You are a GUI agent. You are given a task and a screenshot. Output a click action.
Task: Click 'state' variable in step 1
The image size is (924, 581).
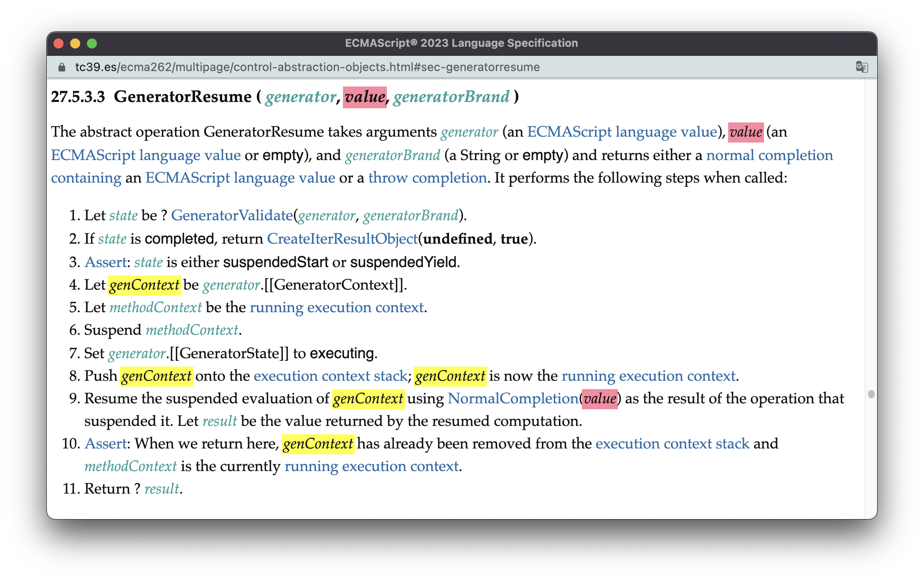coord(124,215)
